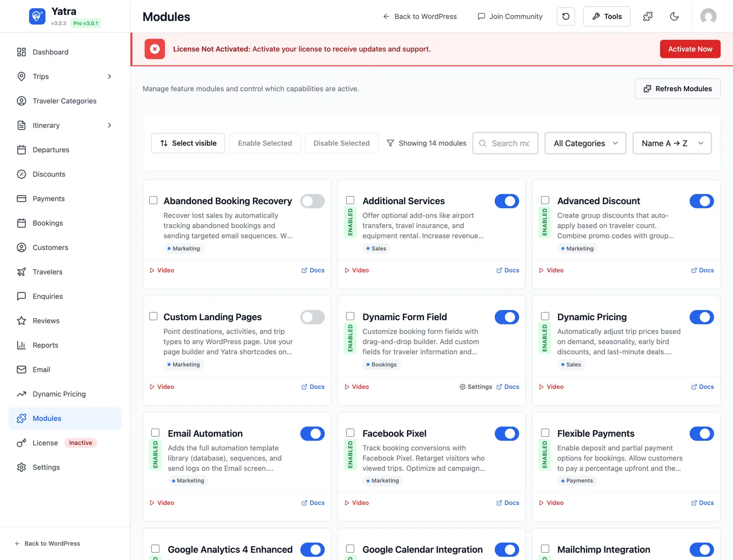Image resolution: width=733 pixels, height=560 pixels.
Task: Click the Bookings tag on Dynamic Form Field
Action: pos(381,365)
